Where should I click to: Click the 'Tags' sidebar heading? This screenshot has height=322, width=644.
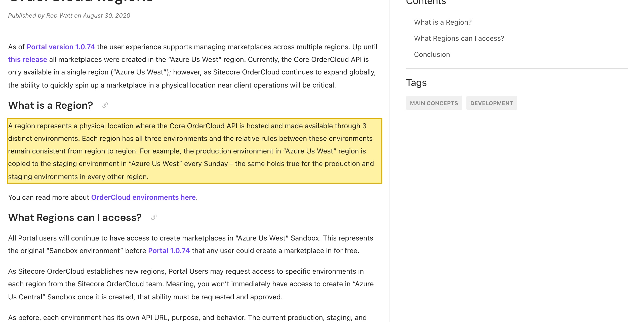[416, 83]
